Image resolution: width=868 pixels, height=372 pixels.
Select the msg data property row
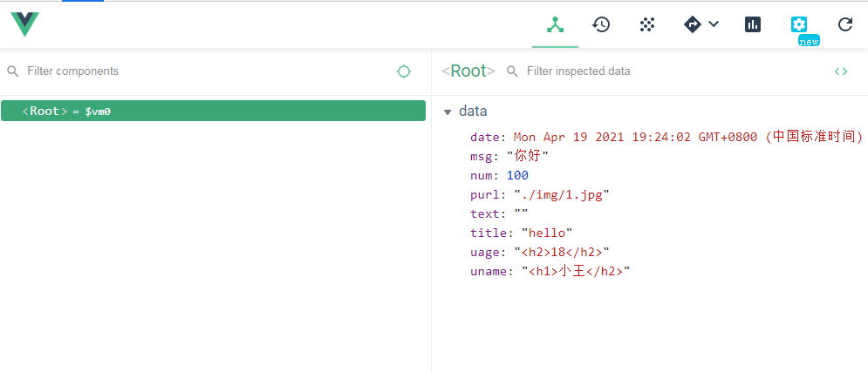(x=509, y=156)
